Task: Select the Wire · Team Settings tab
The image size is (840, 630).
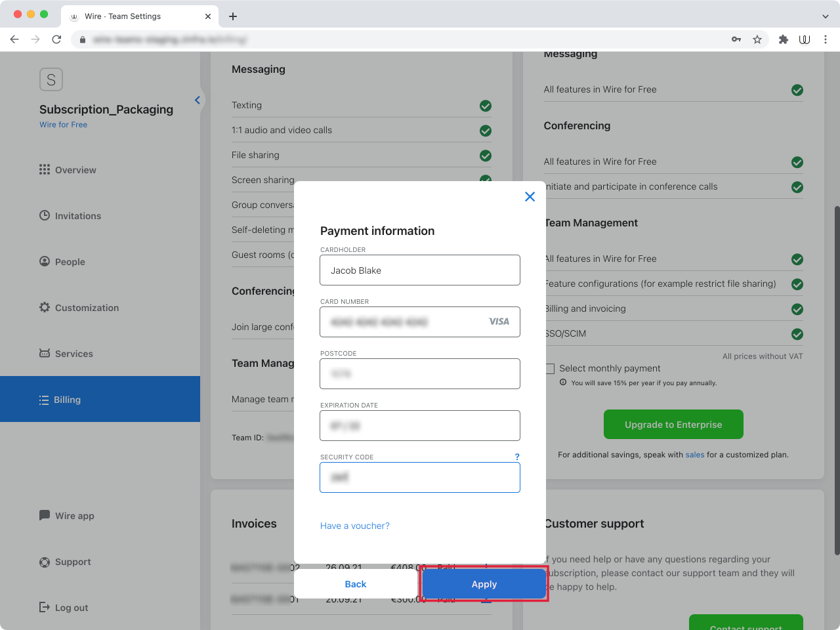Action: (x=140, y=16)
